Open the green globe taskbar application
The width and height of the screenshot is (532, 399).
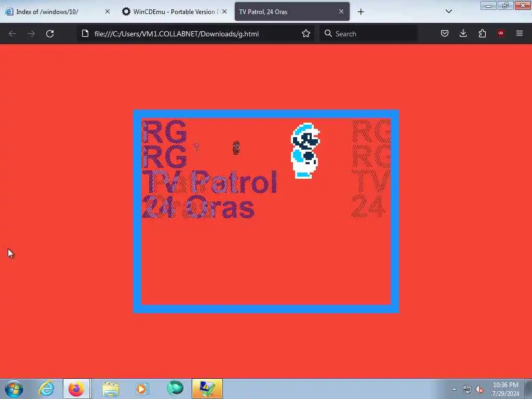[175, 389]
